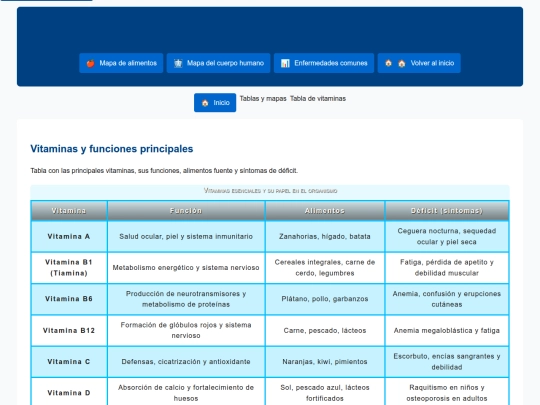Click the house icon on the Inicio breadcrumb
Image resolution: width=540 pixels, height=405 pixels.
pos(205,103)
